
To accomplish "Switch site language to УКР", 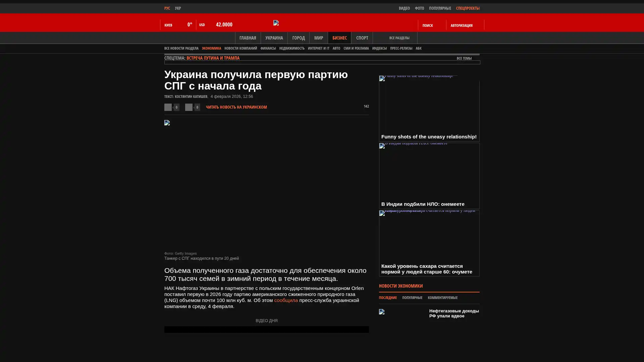I will [x=178, y=8].
